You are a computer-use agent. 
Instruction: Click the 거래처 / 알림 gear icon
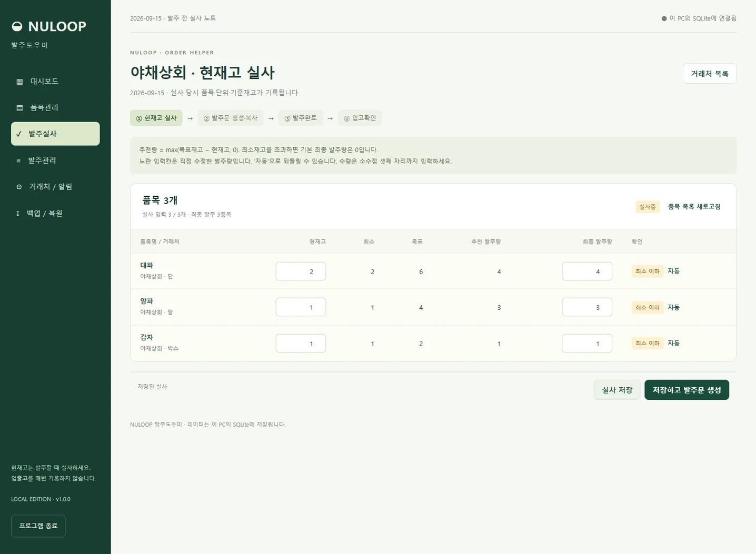click(x=19, y=187)
